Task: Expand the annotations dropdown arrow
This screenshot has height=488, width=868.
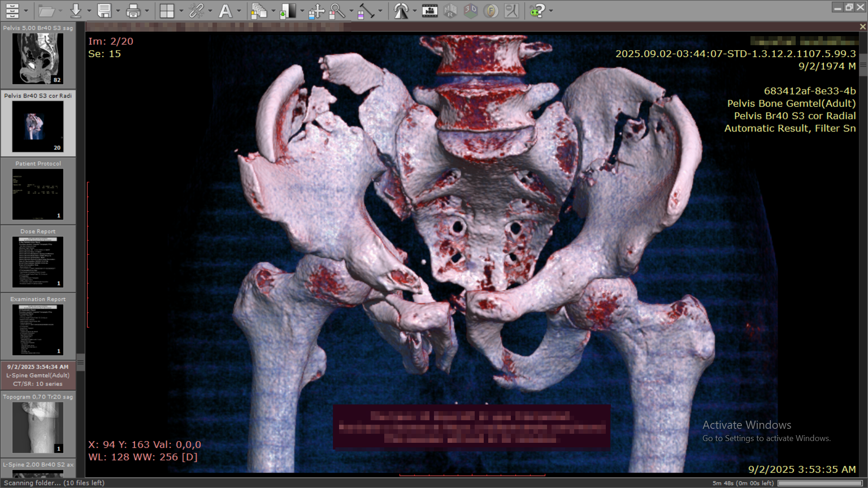Action: pyautogui.click(x=239, y=10)
